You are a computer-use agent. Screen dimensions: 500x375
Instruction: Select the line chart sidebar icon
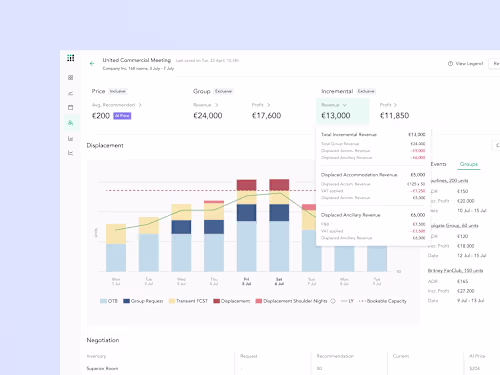(70, 93)
